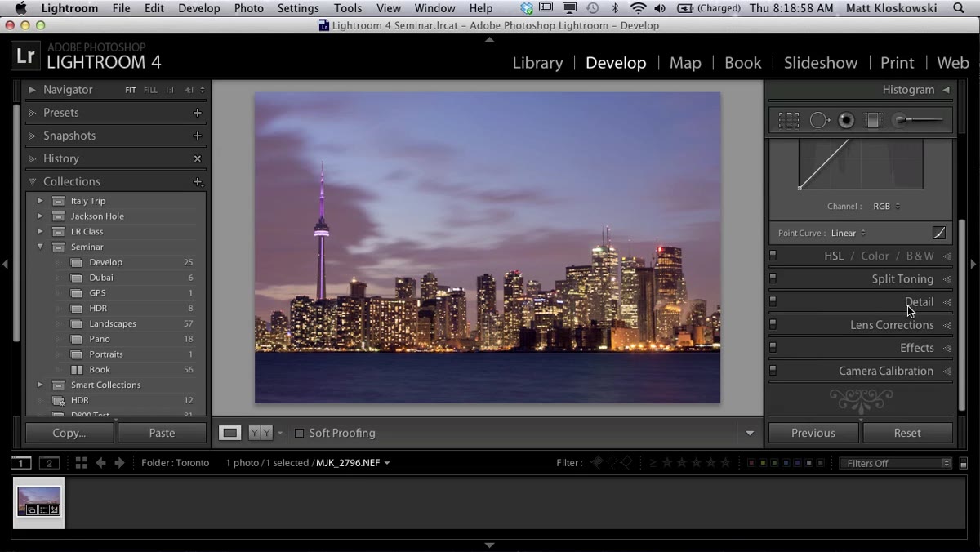Open grid view from filmstrip bar
Viewport: 980px width, 552px height.
82,463
